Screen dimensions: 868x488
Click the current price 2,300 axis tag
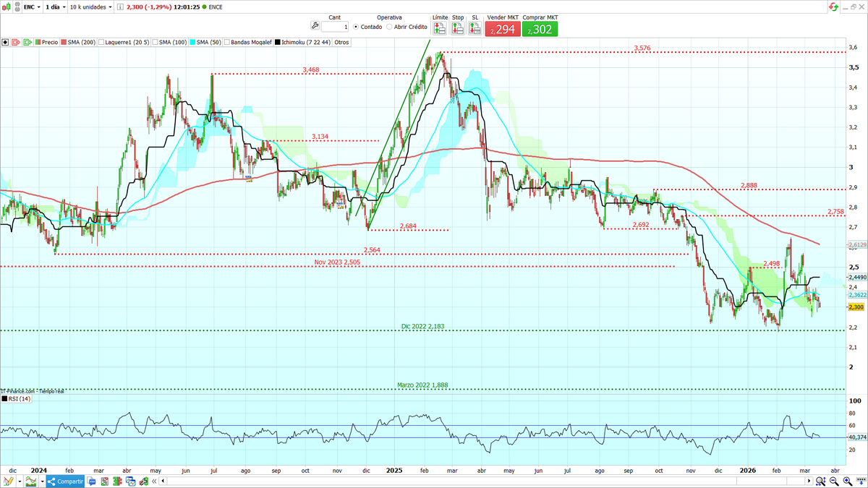(x=856, y=307)
